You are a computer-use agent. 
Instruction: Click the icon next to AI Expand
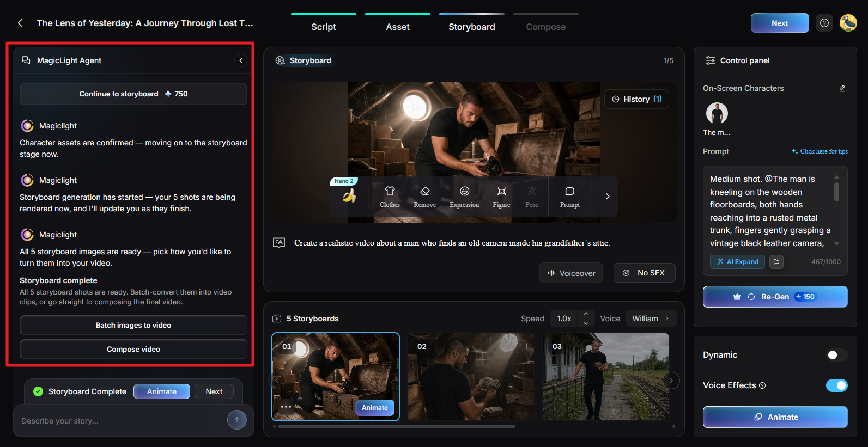(776, 262)
